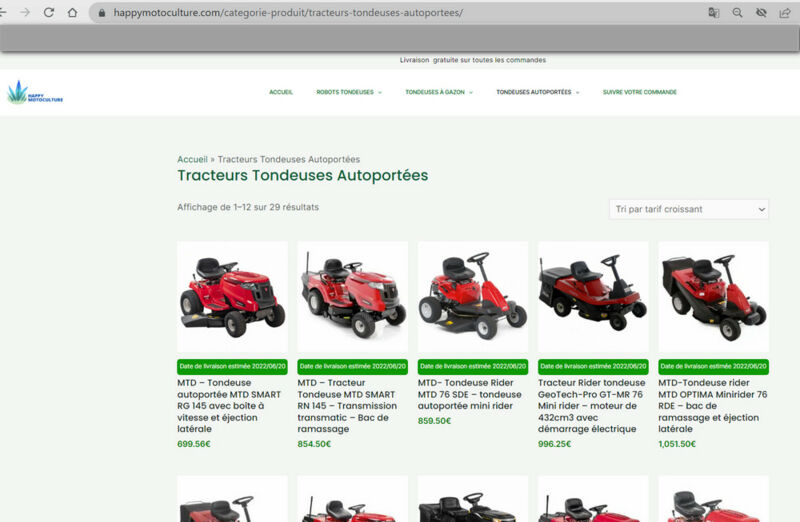Click the zoom magnifier icon in address bar
Viewport: 800px width, 522px height.
tap(737, 13)
